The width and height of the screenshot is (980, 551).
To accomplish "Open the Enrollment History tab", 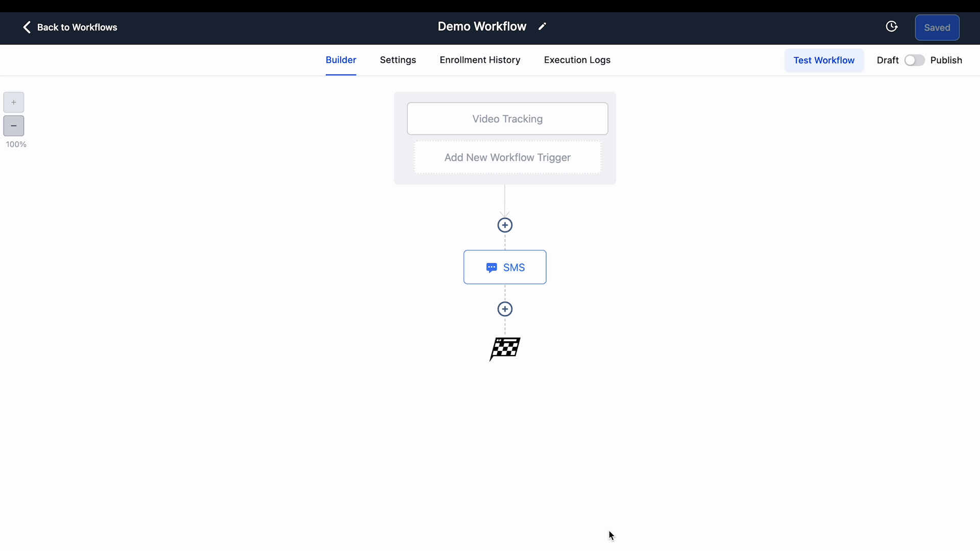I will [x=480, y=60].
